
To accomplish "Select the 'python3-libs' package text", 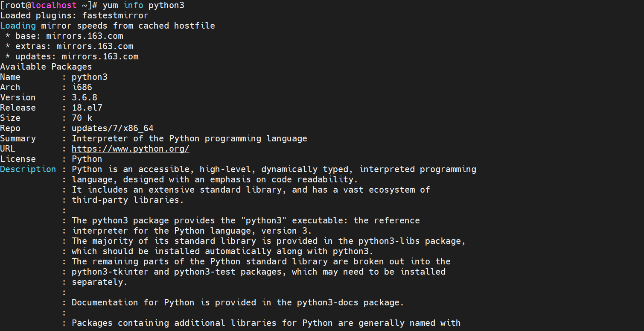I will click(x=389, y=241).
